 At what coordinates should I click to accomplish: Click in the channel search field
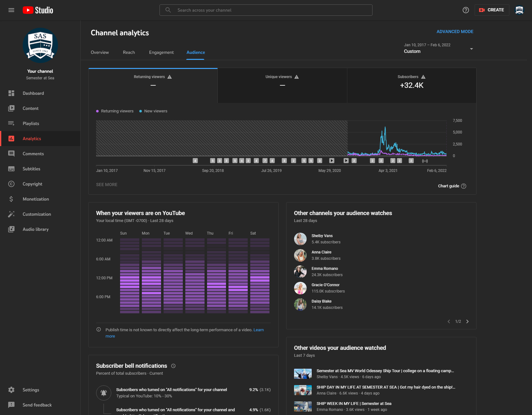tap(266, 10)
